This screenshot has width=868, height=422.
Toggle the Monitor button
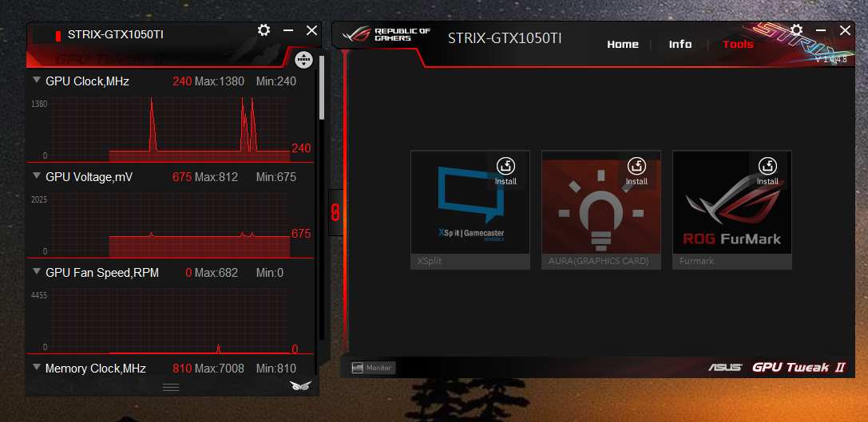click(x=373, y=367)
